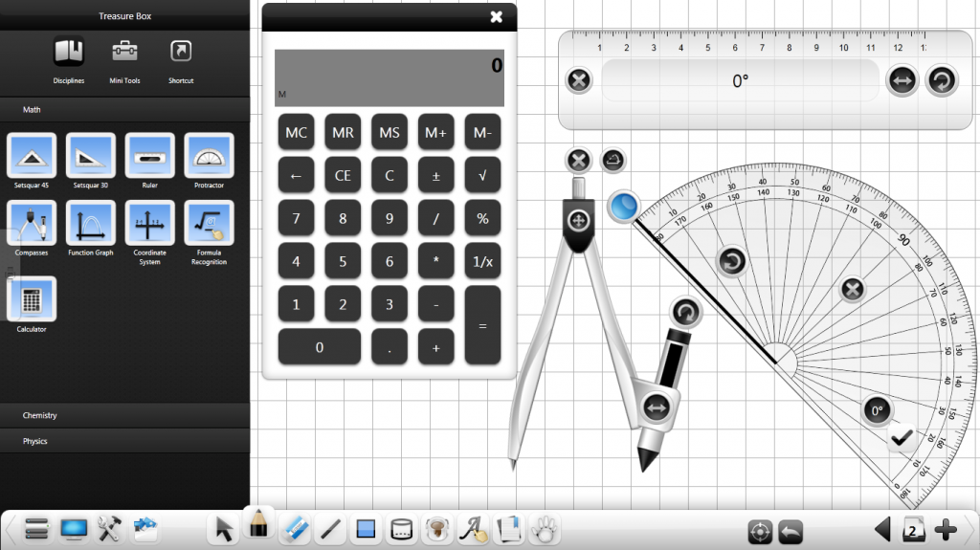The height and width of the screenshot is (550, 980).
Task: Click the compass pen rotate handle
Action: pos(686,312)
